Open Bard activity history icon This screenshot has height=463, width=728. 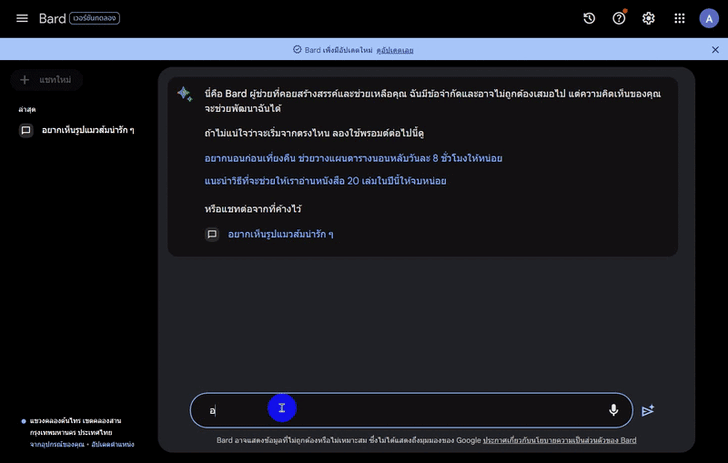(589, 18)
